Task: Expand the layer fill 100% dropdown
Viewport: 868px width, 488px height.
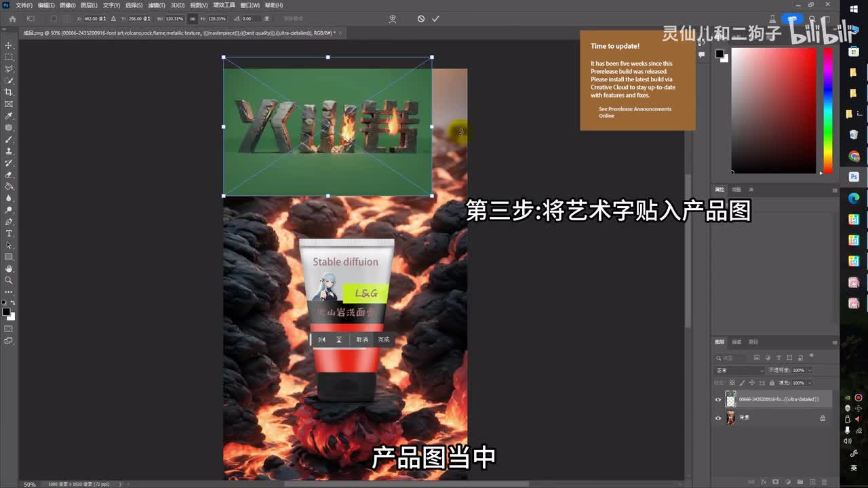Action: (x=810, y=383)
